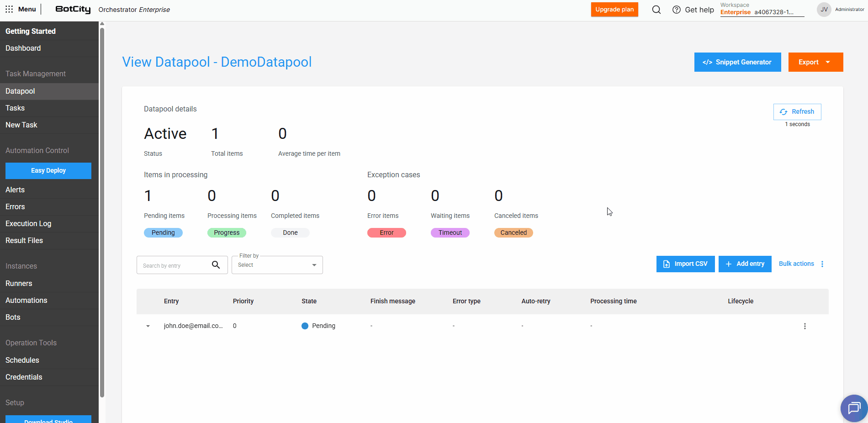Go to Runners in sidebar
This screenshot has width=868, height=423.
click(x=19, y=283)
